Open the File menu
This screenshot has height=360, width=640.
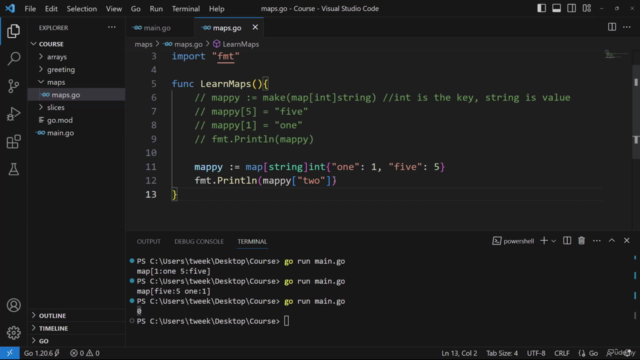coord(30,9)
